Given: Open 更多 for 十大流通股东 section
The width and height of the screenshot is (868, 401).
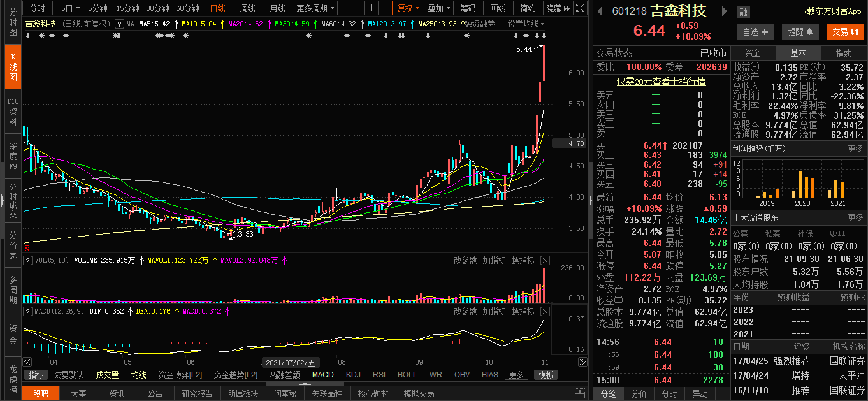Looking at the screenshot, I should (855, 217).
